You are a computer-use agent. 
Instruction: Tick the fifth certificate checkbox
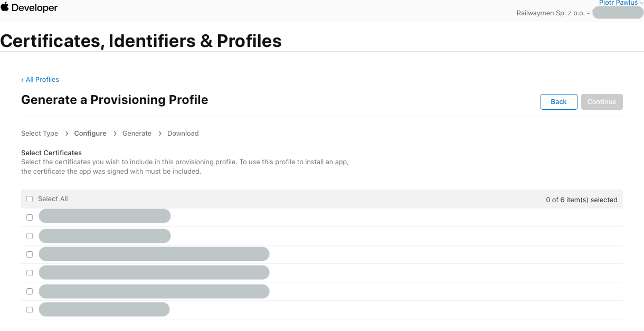(30, 291)
